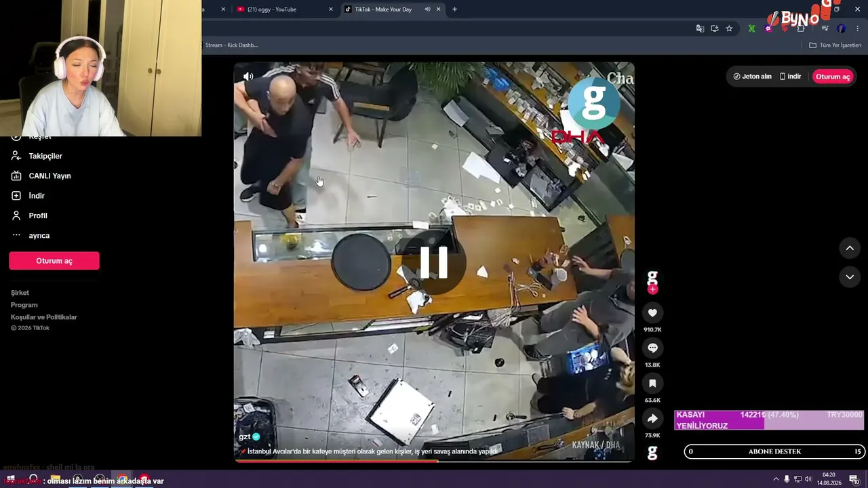868x488 pixels.
Task: Open Takipçiler in the sidebar
Action: click(x=45, y=156)
